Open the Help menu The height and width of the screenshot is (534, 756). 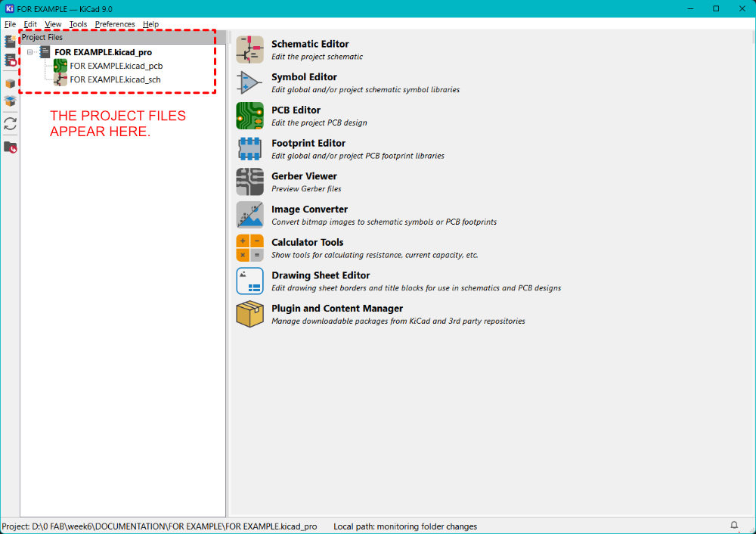click(150, 24)
